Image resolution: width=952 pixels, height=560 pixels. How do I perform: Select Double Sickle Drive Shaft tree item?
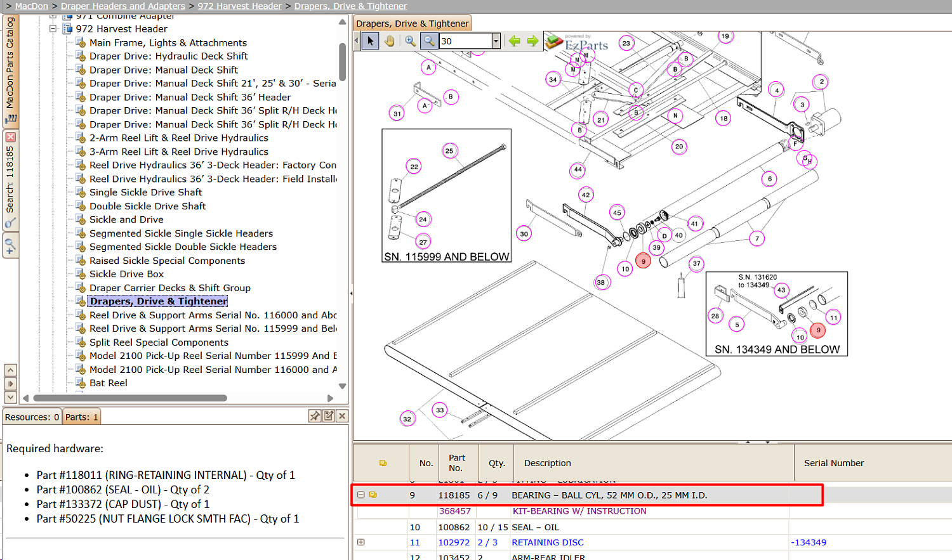[148, 206]
